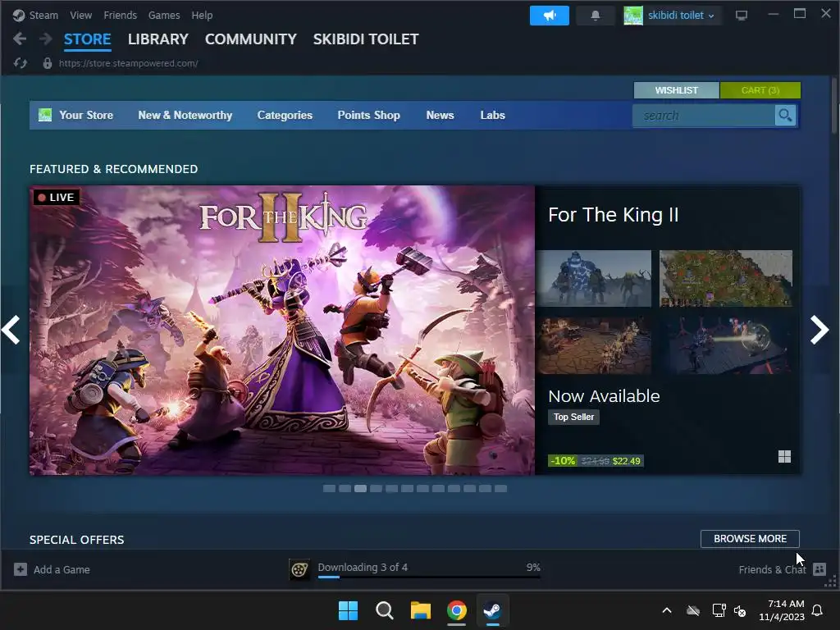
Task: Select the last carousel page indicator
Action: (x=501, y=489)
